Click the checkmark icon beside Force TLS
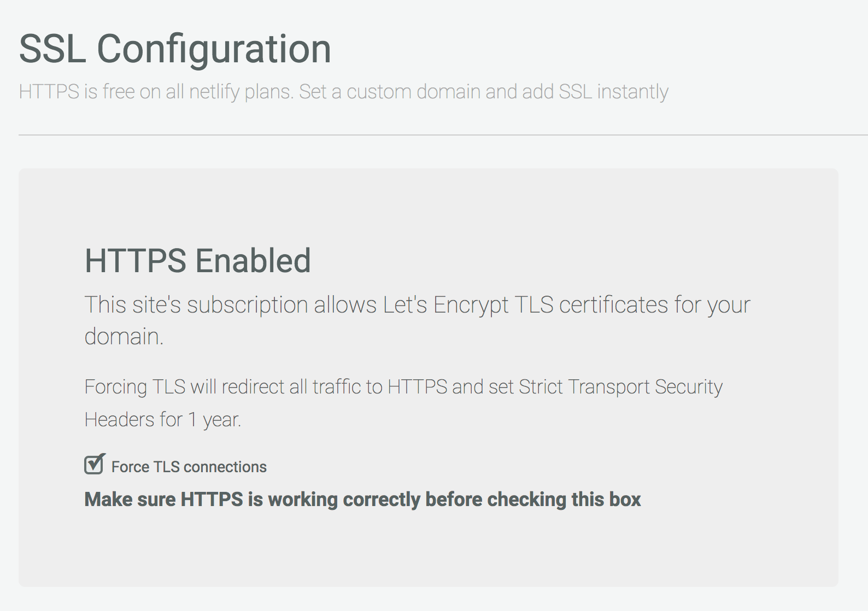 [x=94, y=464]
